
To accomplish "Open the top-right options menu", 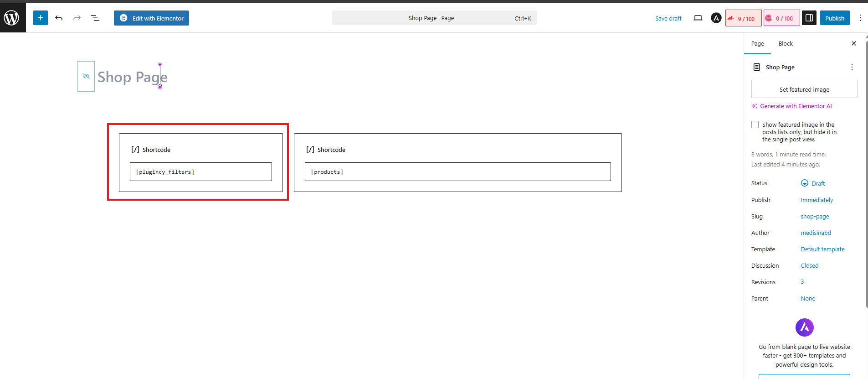I will point(860,18).
